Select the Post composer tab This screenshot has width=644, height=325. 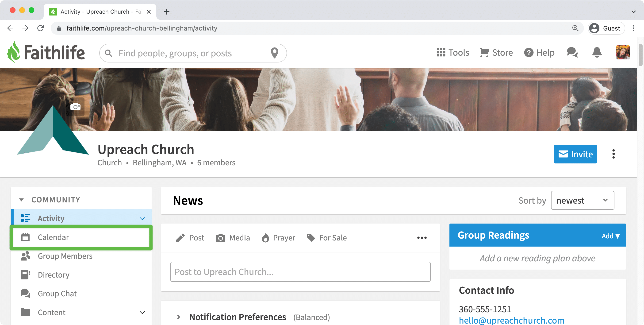[190, 238]
